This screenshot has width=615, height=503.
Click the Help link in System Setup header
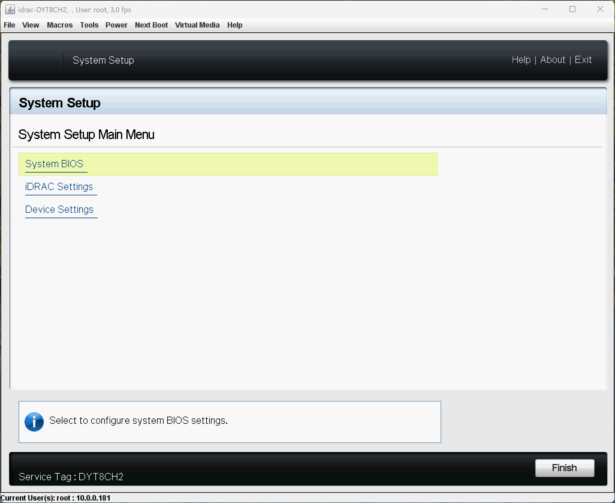(x=521, y=60)
